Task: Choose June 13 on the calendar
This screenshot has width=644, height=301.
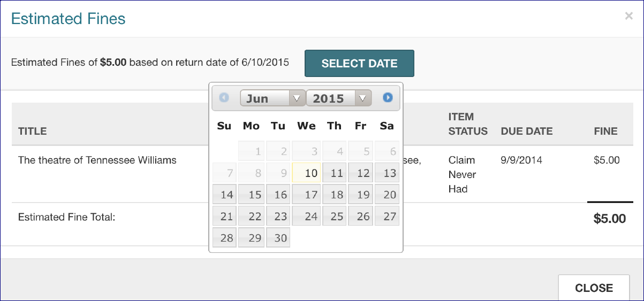Action: 387,173
